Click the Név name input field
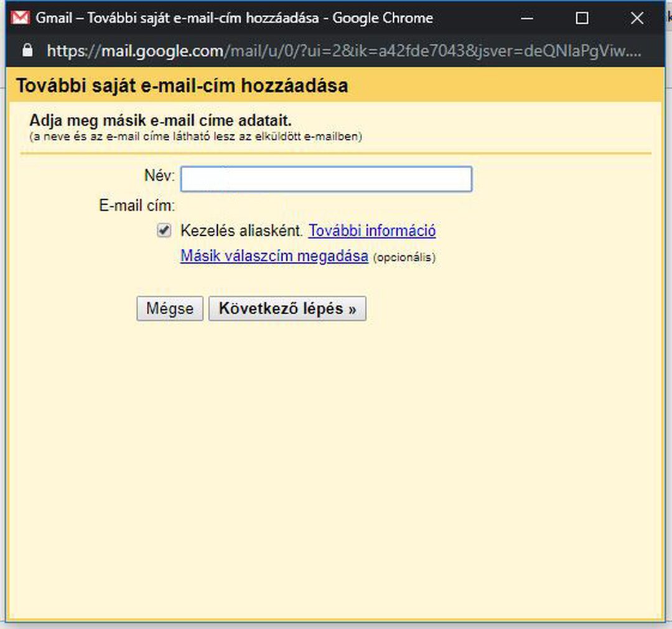Image resolution: width=672 pixels, height=629 pixels. [326, 179]
